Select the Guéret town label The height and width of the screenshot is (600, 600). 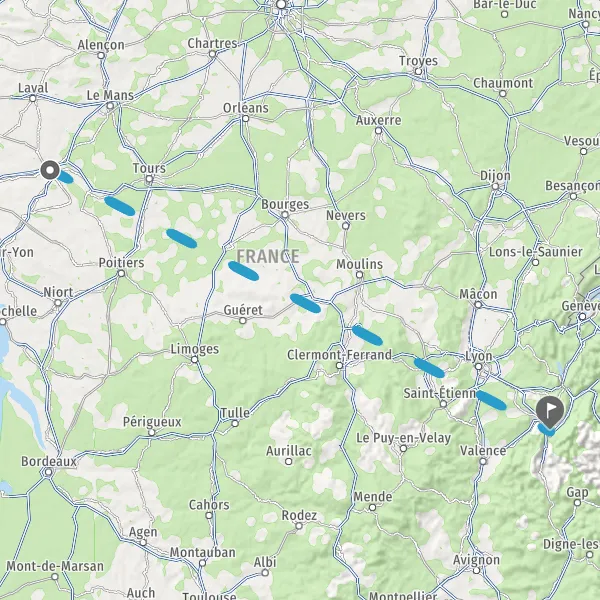tap(243, 310)
